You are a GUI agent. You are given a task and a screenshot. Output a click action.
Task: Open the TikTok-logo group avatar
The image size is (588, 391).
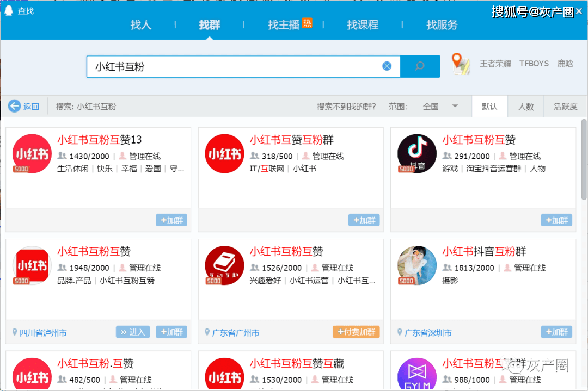[417, 153]
